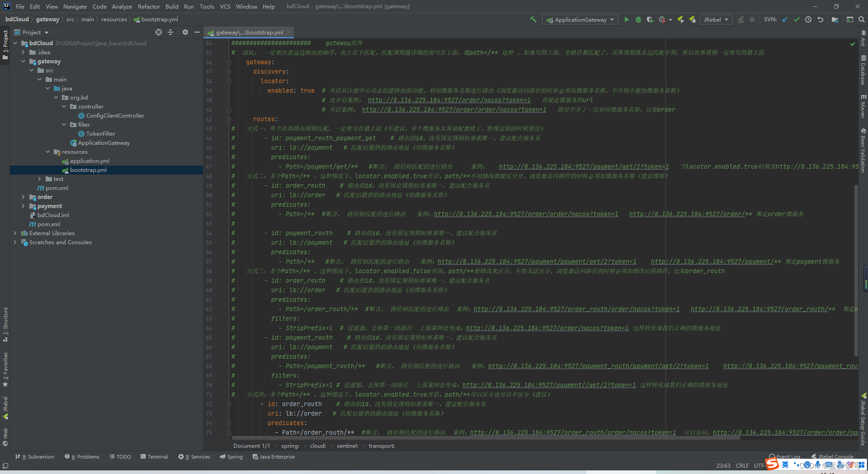This screenshot has width=868, height=474.
Task: Open the VCS menu
Action: 225,6
